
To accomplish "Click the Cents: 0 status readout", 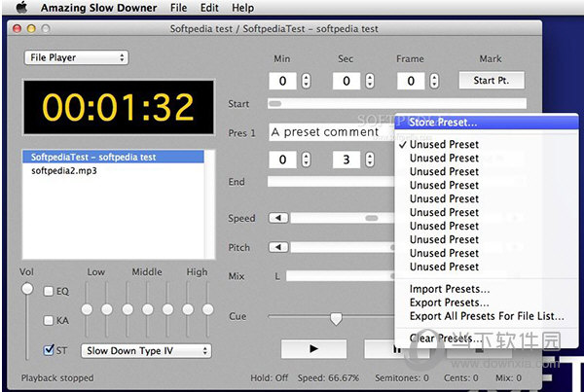I will 460,378.
